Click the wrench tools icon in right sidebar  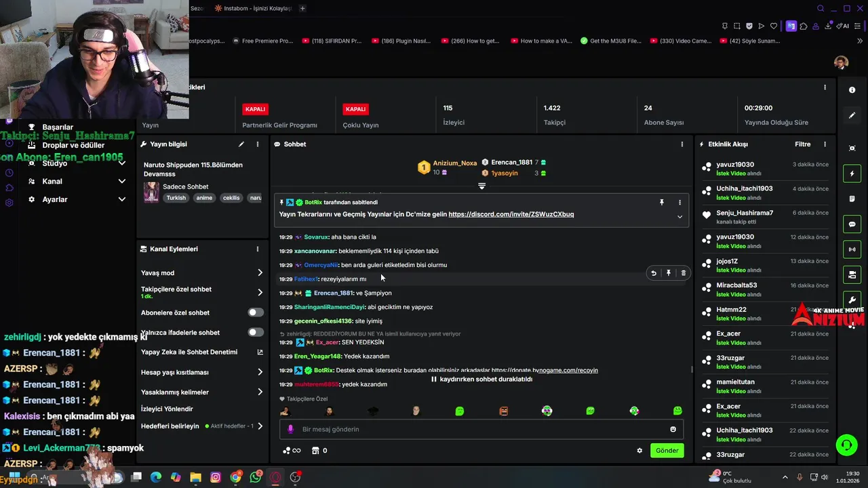852,300
